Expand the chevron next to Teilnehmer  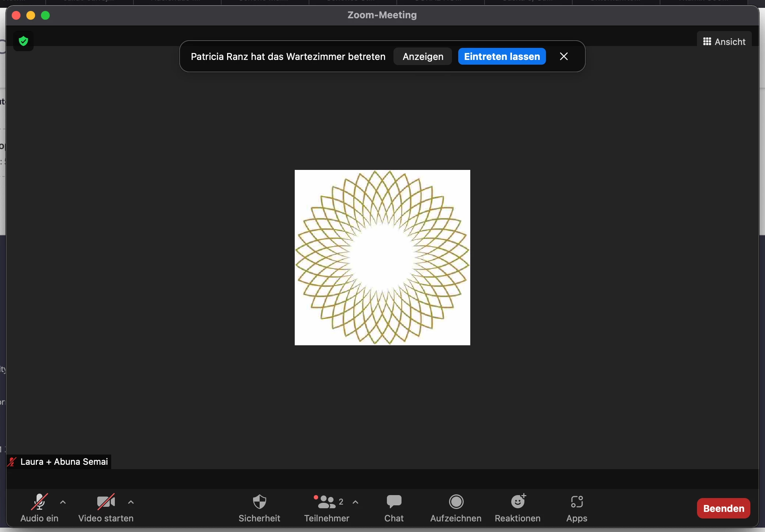[355, 502]
